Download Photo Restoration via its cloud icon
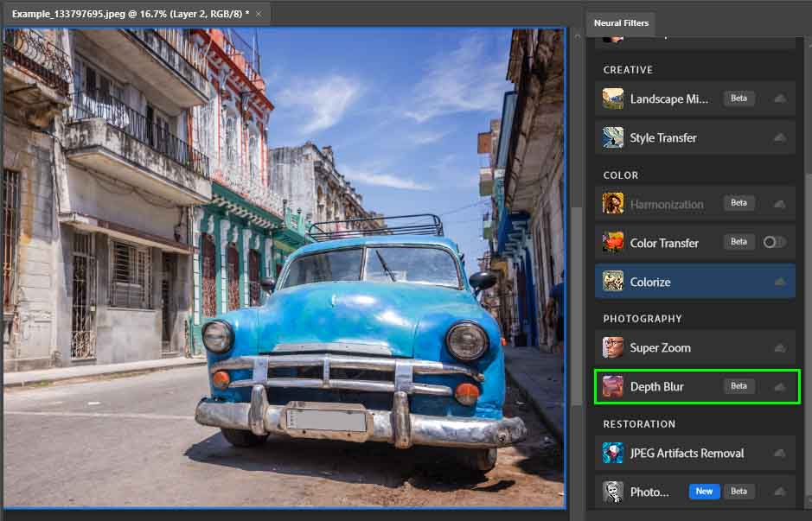The width and height of the screenshot is (812, 521). coord(780,492)
